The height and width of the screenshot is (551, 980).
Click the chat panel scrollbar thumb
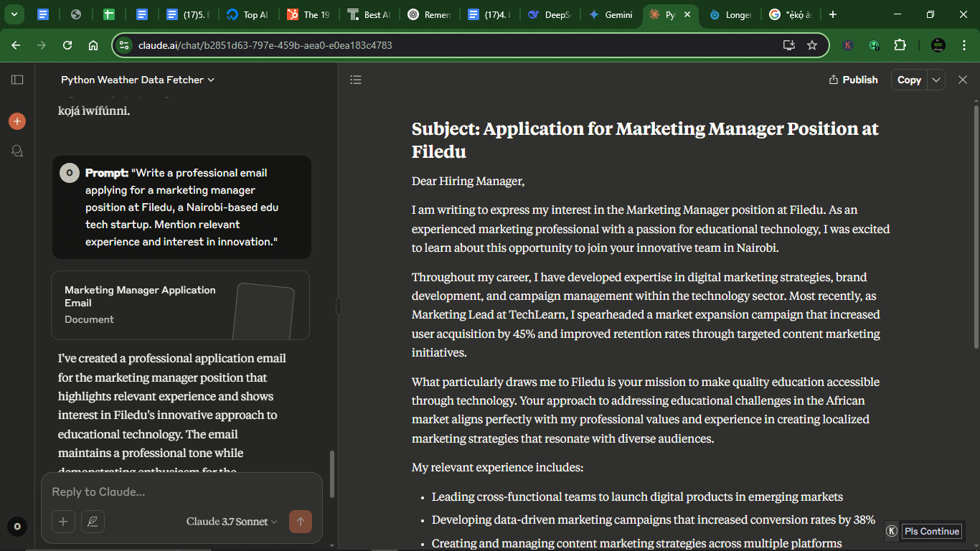[x=331, y=474]
